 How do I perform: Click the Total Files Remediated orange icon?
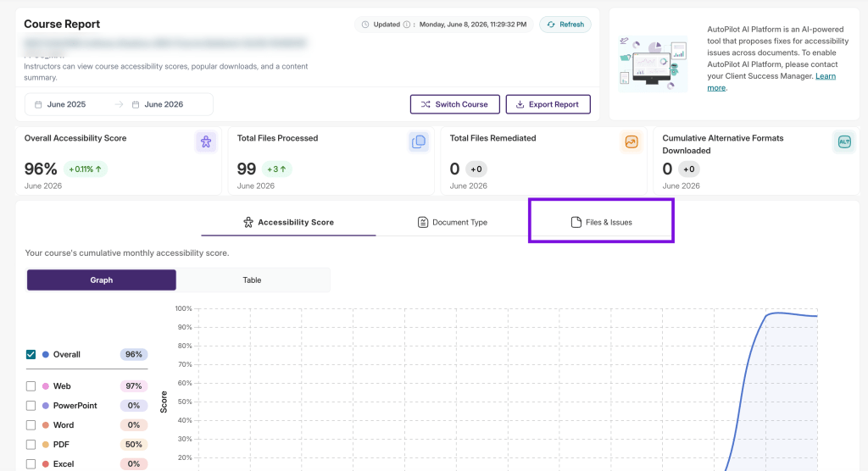point(631,141)
